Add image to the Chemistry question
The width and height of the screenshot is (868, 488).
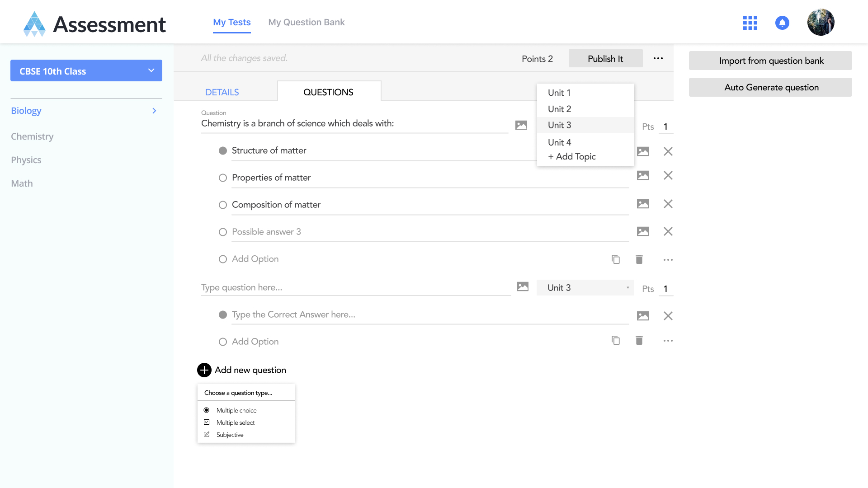(521, 125)
